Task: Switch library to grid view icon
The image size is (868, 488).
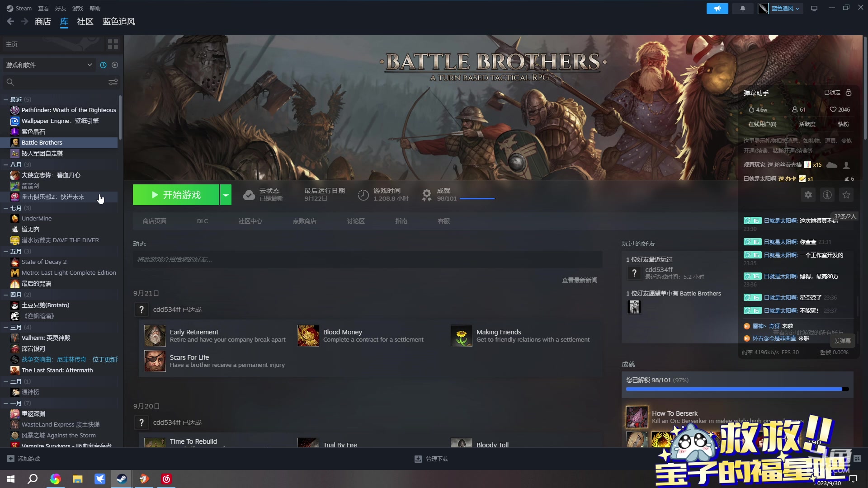Action: 113,44
